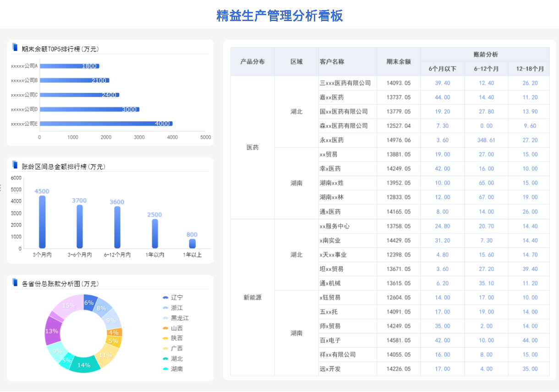Hide the 湖南 series via the legend
559x392 pixels.
click(165, 369)
